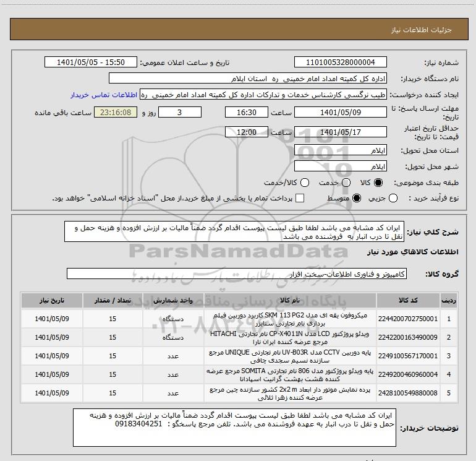Click the ردیف column header
The width and height of the screenshot is (476, 461).
pos(449,300)
